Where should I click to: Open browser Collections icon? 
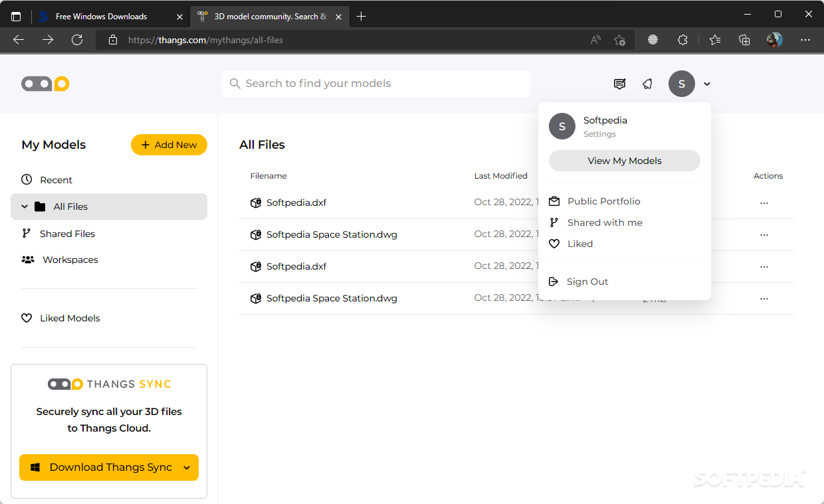pos(744,40)
